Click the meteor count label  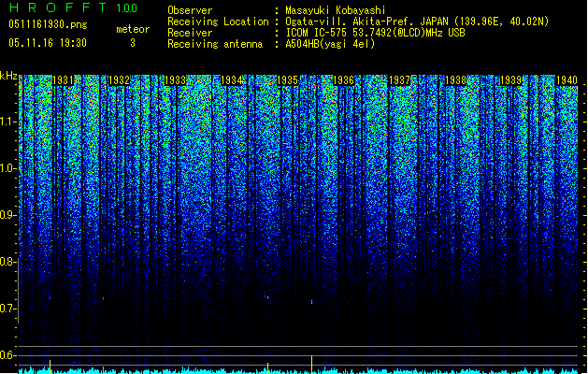pos(133,29)
